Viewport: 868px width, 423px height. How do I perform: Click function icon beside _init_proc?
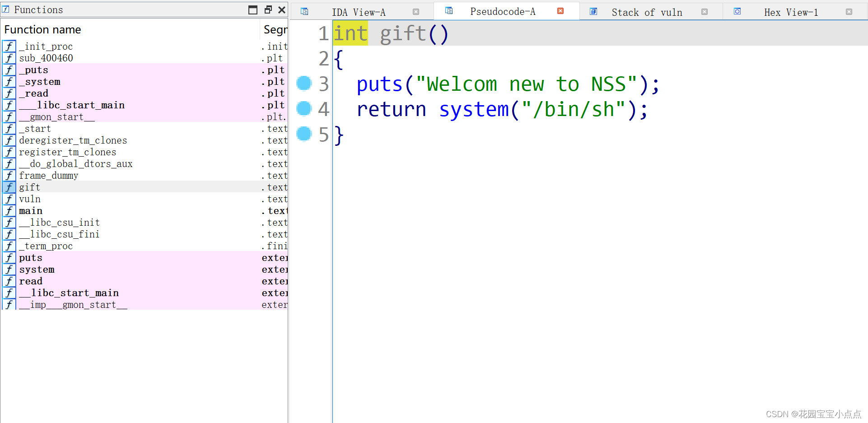click(x=9, y=46)
